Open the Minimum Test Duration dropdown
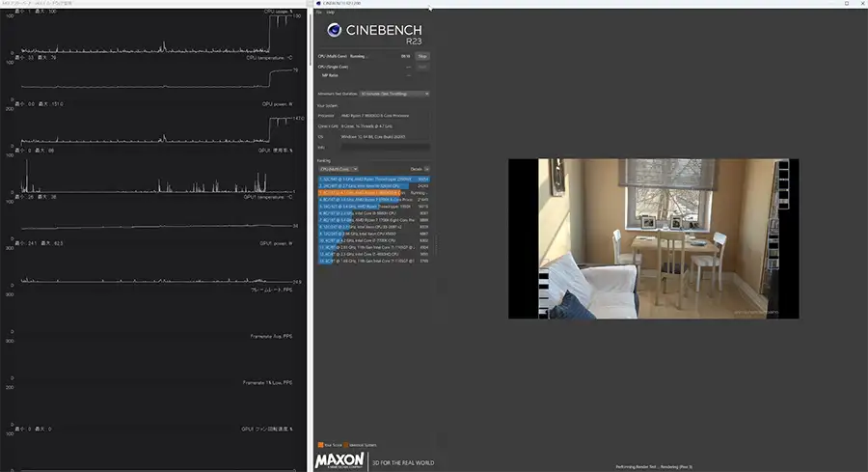 click(394, 94)
